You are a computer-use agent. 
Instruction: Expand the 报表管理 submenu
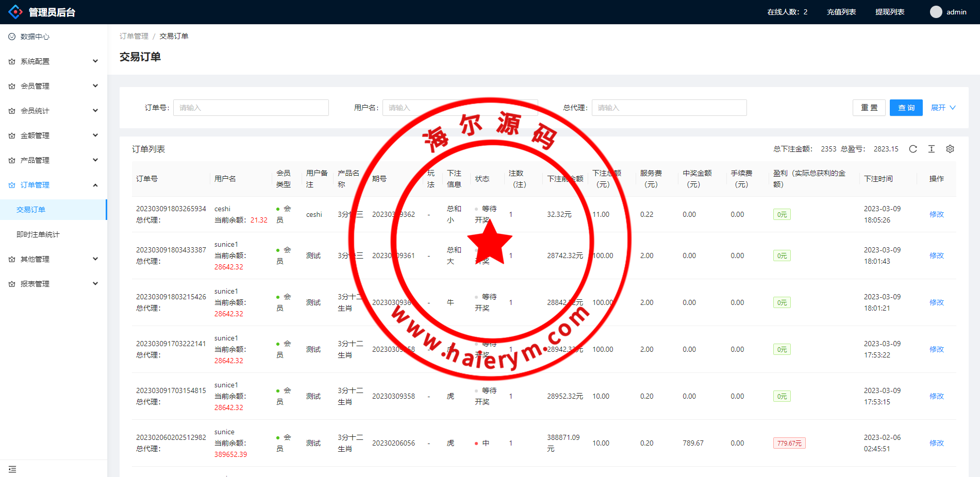[x=54, y=284]
